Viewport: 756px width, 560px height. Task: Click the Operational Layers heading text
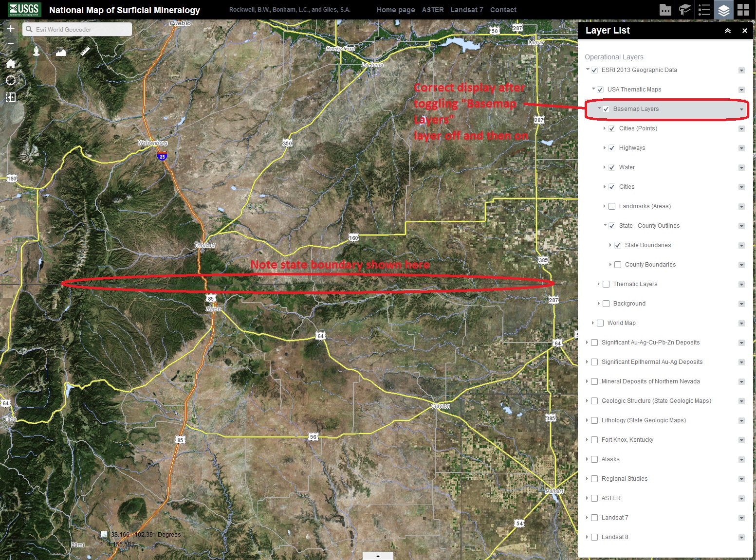(x=614, y=57)
